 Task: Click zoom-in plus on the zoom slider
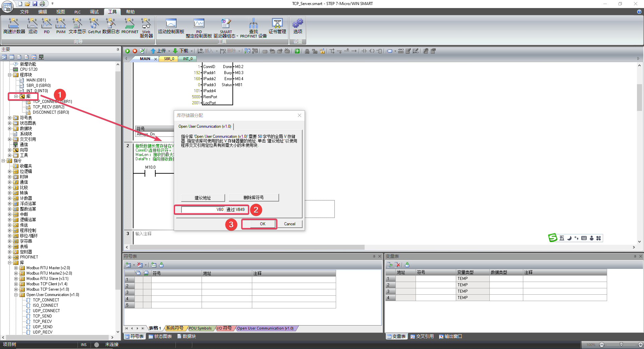[641, 345]
